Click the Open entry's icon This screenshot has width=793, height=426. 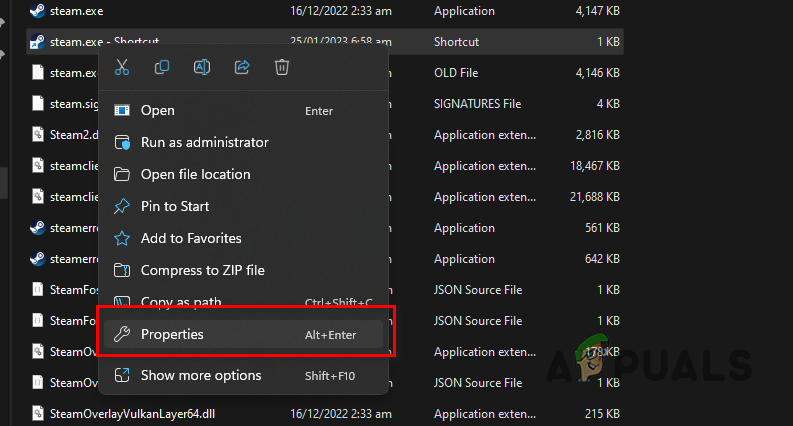(x=122, y=110)
